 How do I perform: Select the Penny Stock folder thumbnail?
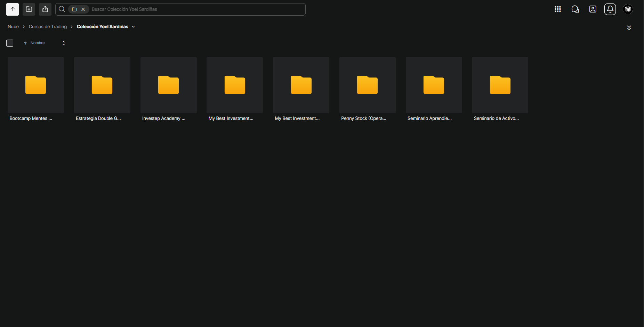pos(368,85)
